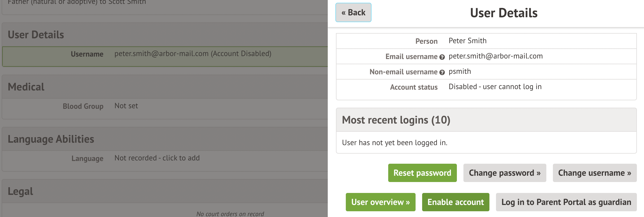Click Language Not recorded to add
Screen dimensions: 644x217
click(157, 158)
